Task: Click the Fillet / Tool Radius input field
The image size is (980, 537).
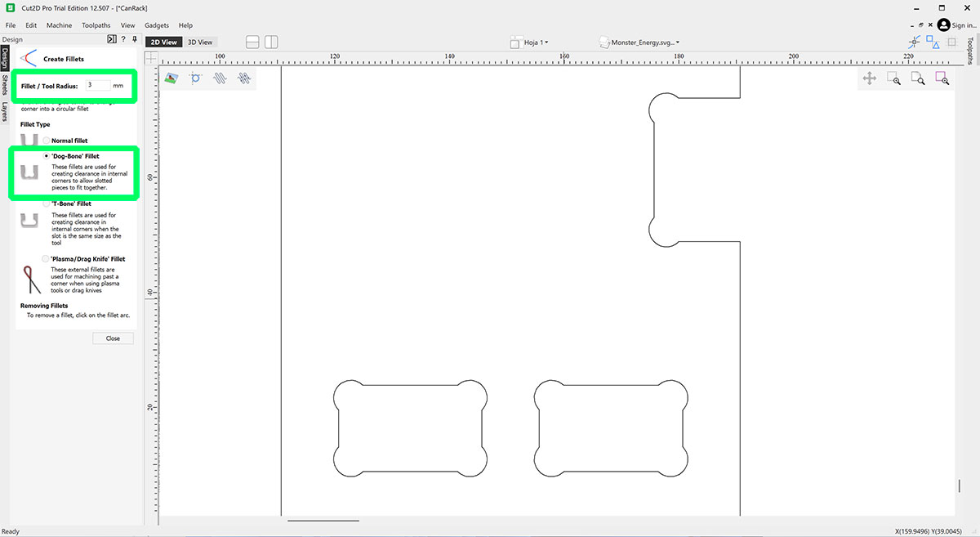Action: pos(96,85)
